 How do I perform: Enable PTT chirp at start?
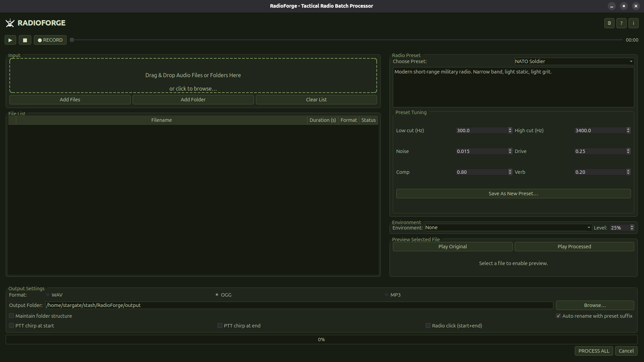(11, 326)
